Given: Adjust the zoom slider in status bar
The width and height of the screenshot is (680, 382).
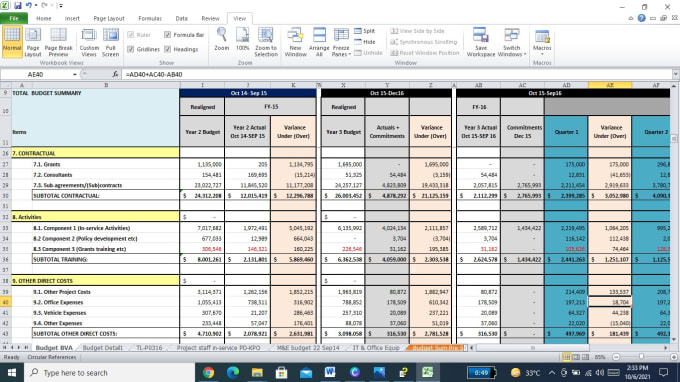Looking at the screenshot, I should point(641,357).
